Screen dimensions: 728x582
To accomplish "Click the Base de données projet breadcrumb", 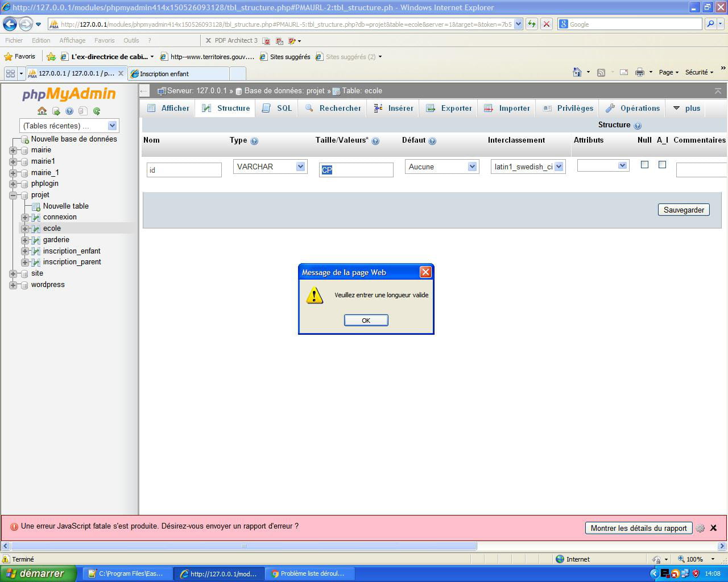I will (x=284, y=91).
